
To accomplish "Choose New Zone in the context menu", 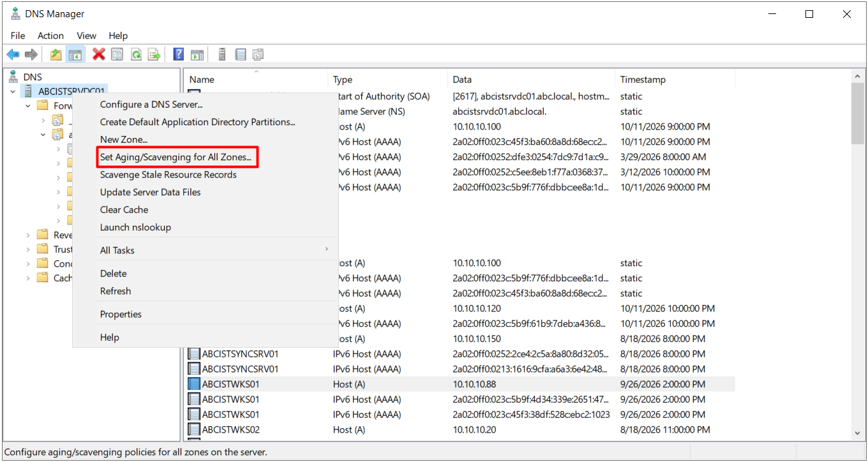I will pyautogui.click(x=205, y=139).
